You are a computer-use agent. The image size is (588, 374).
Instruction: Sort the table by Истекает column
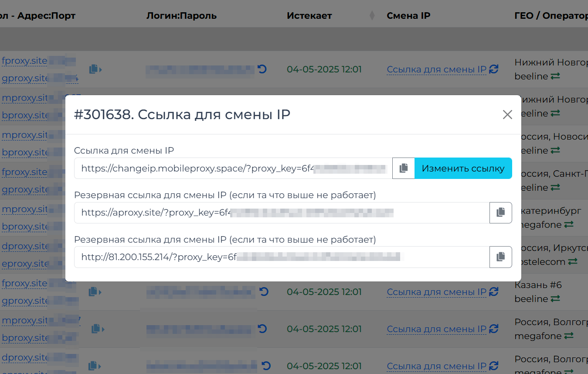[372, 16]
